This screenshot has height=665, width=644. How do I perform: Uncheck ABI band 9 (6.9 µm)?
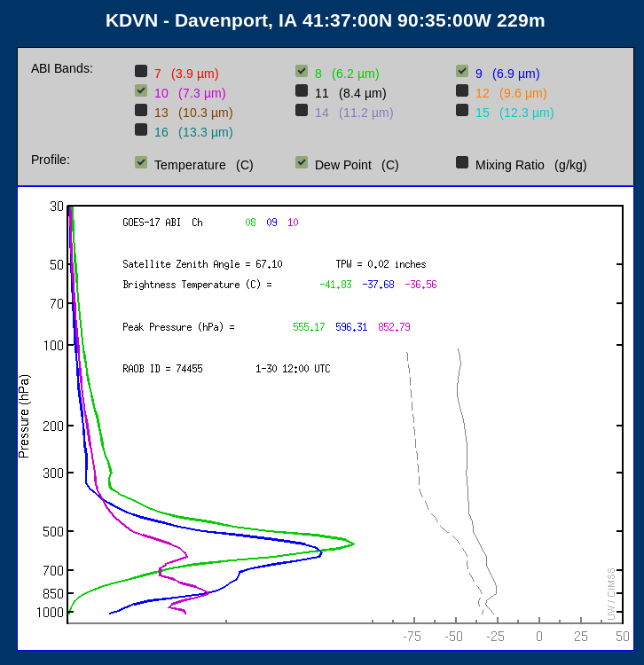point(462,71)
